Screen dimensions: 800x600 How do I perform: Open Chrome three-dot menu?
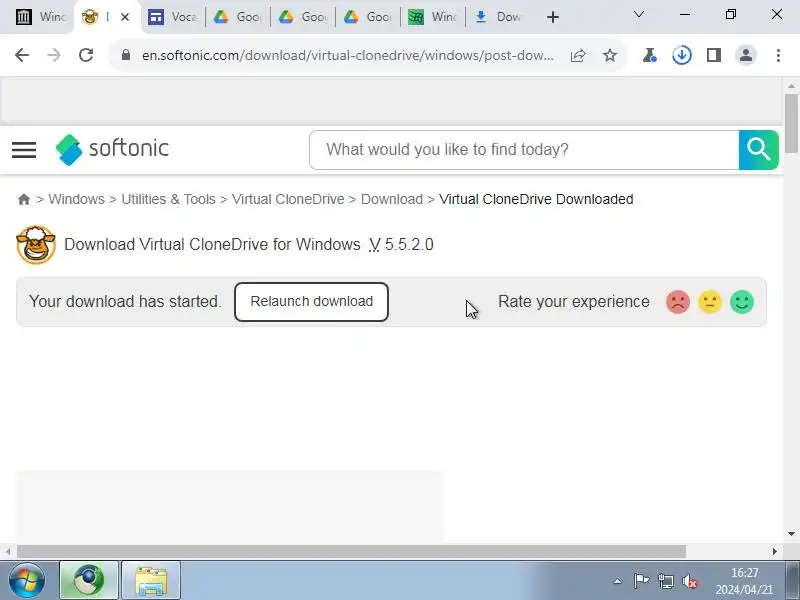tap(778, 55)
